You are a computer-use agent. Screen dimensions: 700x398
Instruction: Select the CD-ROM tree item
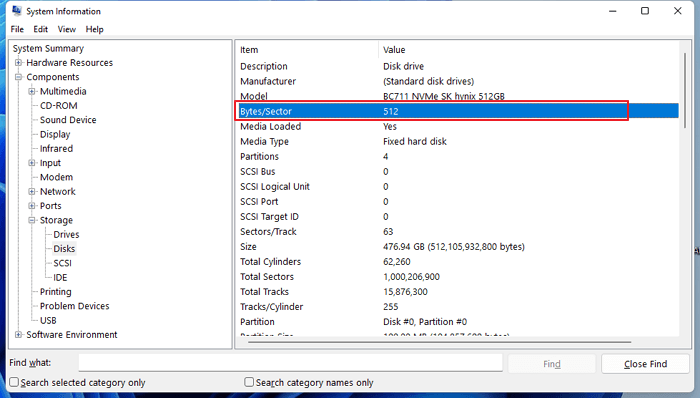[x=58, y=106]
